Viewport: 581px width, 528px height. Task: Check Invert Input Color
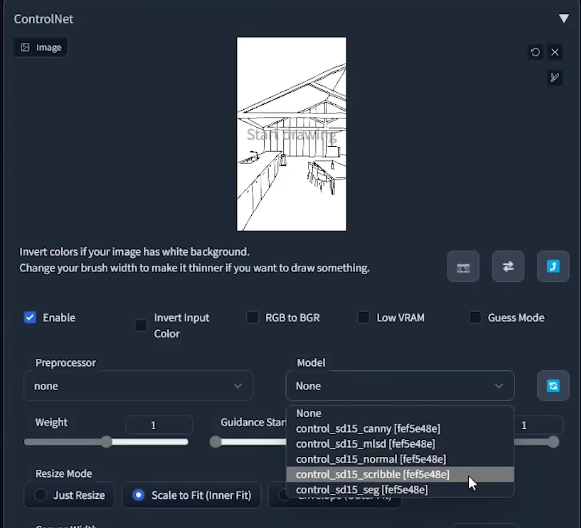141,325
